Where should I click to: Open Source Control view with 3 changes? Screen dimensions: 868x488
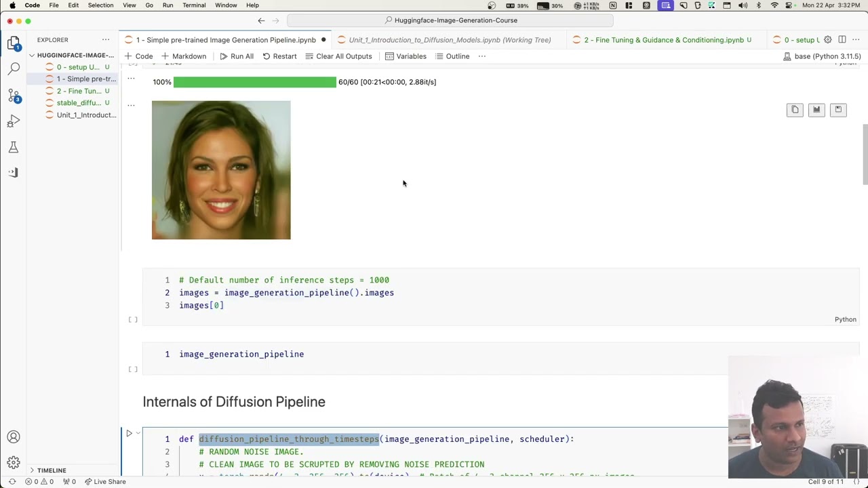tap(14, 96)
